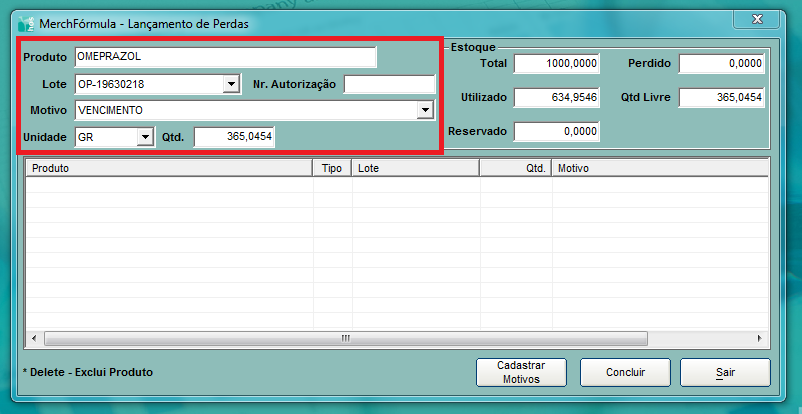Select the Total stock field
Viewport: 802px width, 414px height.
(556, 64)
